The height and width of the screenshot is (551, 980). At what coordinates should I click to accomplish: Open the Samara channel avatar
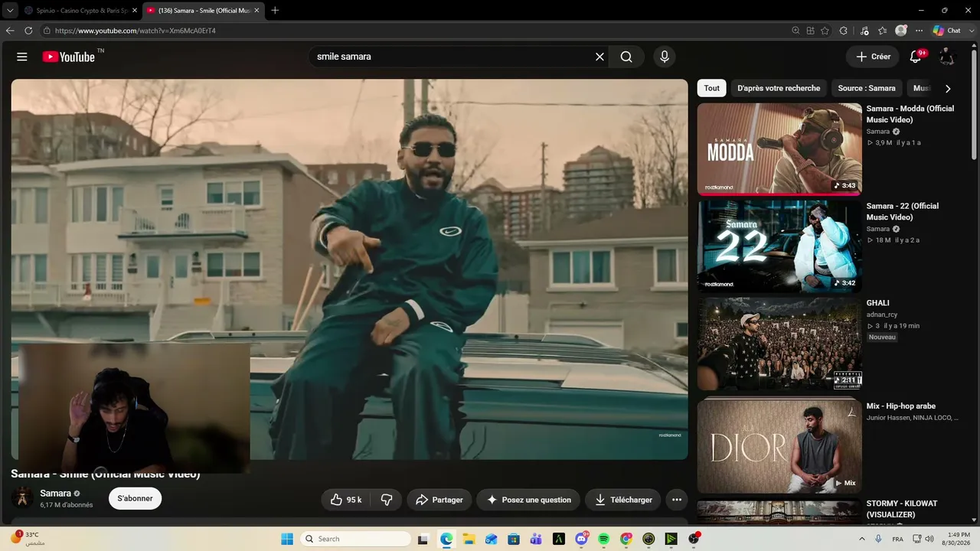click(23, 498)
